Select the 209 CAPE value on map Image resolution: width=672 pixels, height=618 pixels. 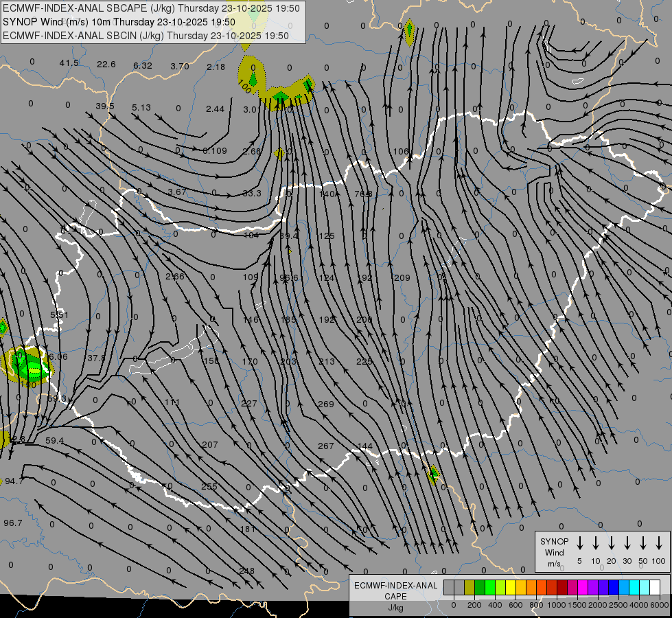tap(402, 277)
